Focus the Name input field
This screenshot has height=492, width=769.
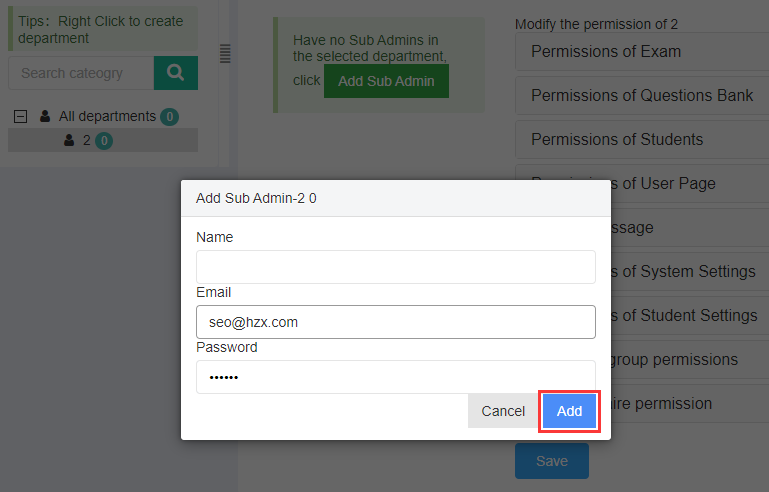point(396,267)
